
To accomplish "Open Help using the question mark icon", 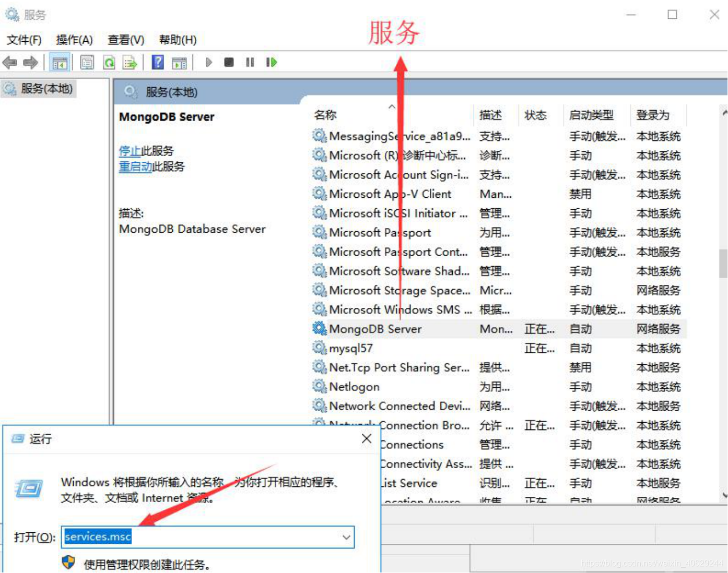I will pos(157,62).
